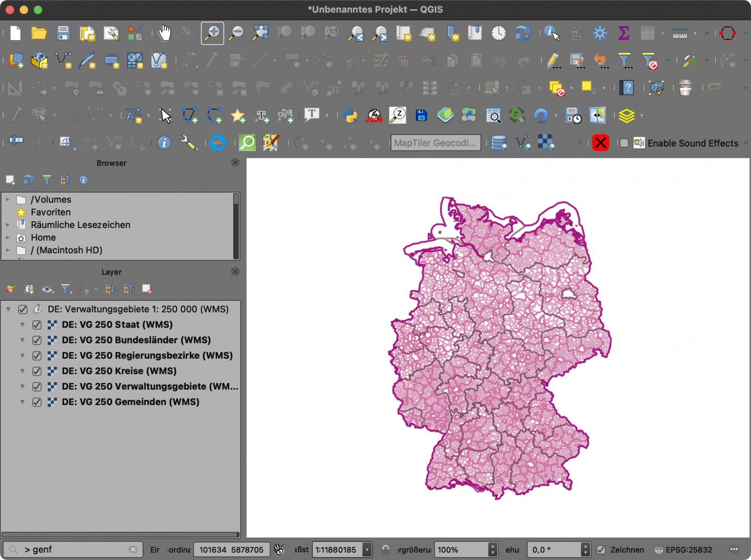Viewport: 751px width, 560px height.
Task: Refresh the map canvas
Action: [522, 33]
